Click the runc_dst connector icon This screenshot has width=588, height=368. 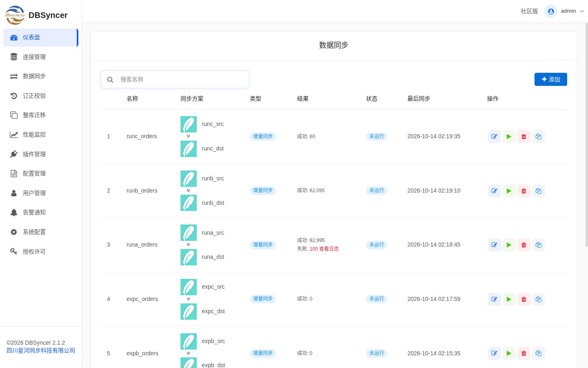coord(189,149)
